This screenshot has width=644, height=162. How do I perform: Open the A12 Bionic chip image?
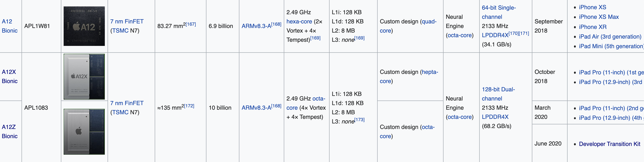click(x=84, y=26)
